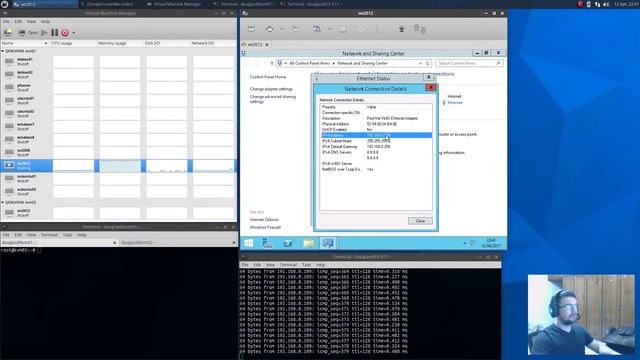Select the IPv4 Default Gateway row
Screen dimensions: 640x360
[x=376, y=147]
